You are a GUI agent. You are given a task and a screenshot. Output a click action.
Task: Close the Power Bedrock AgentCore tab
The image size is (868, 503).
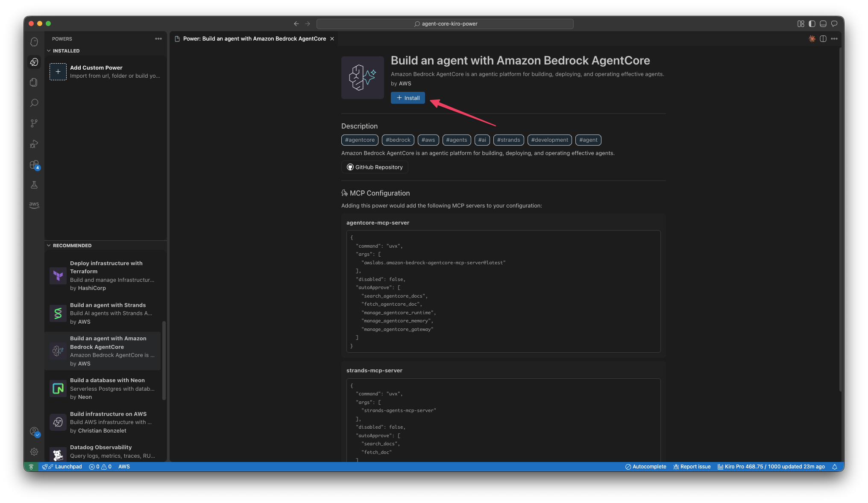[332, 39]
